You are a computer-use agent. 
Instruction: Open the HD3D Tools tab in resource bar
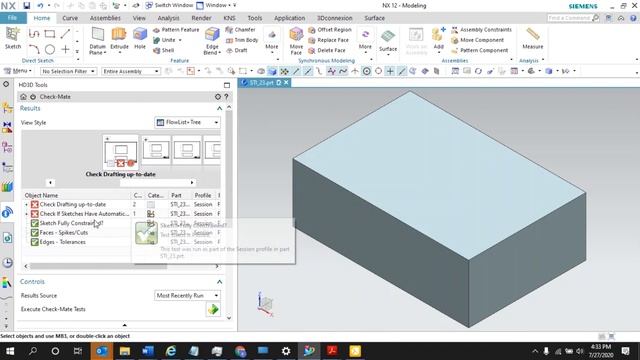click(7, 212)
